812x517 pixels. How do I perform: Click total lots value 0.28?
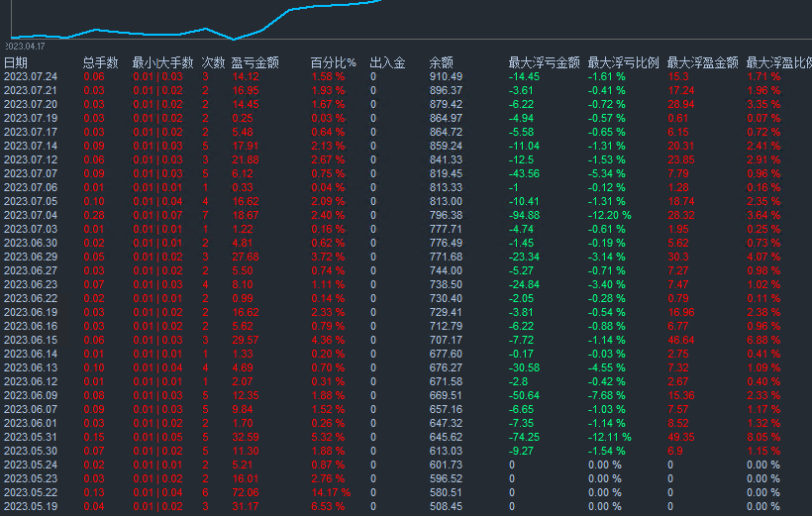pyautogui.click(x=94, y=216)
